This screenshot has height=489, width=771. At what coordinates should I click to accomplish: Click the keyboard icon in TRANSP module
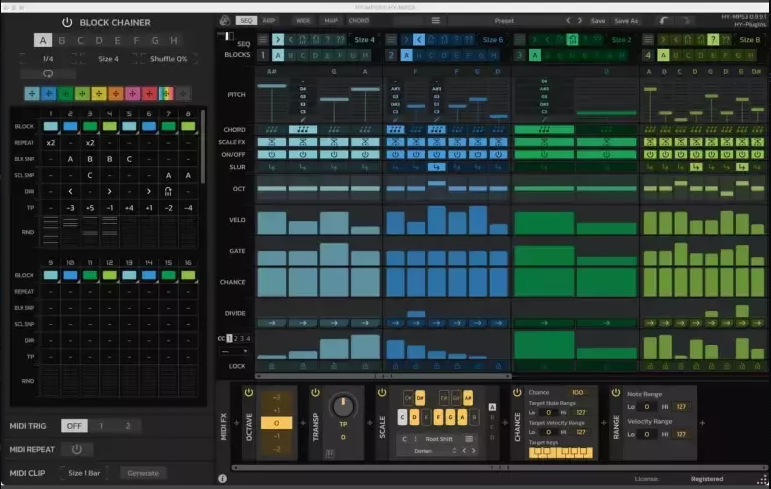pos(330,454)
